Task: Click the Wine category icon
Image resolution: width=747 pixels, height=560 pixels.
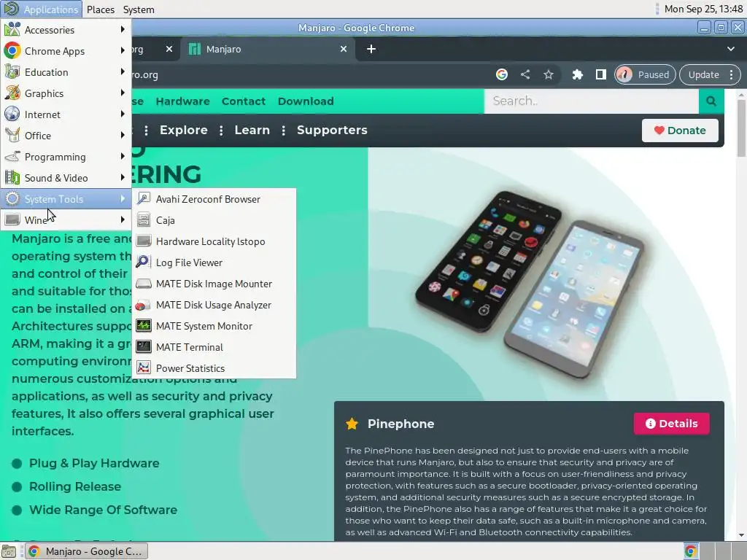Action: coord(12,219)
